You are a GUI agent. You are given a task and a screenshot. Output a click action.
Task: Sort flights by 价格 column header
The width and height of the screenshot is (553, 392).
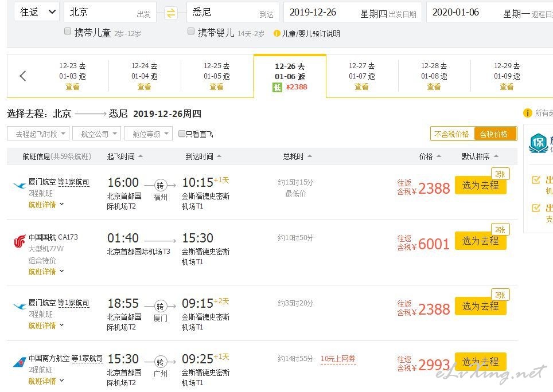coord(430,156)
